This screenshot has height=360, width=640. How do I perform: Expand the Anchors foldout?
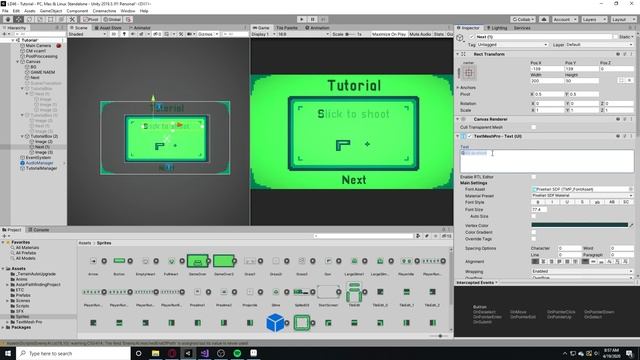[458, 87]
